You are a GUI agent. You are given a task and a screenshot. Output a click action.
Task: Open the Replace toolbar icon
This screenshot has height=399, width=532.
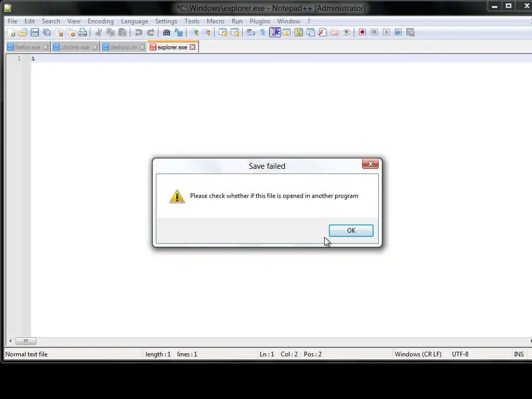click(179, 33)
